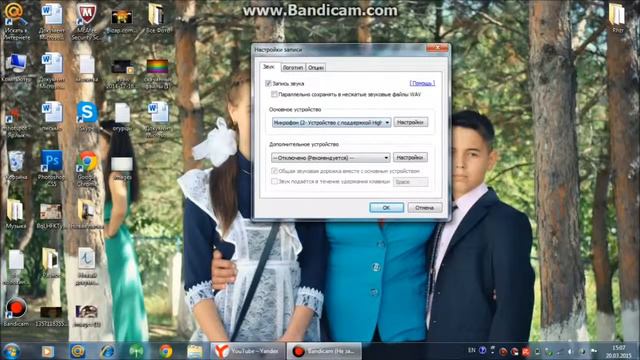Open the McAfee Security Scan desktop icon

86,21
